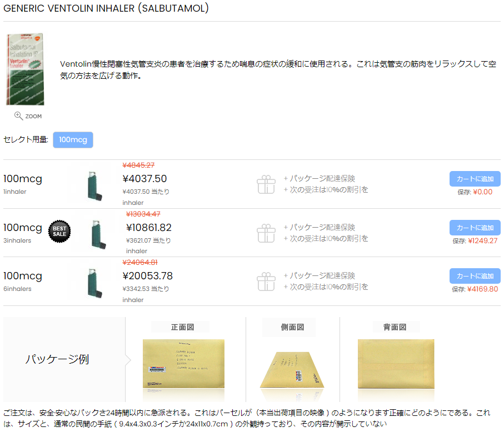Click the inhaler image in the 1inhaler row
This screenshot has height=437, width=504.
pos(95,186)
